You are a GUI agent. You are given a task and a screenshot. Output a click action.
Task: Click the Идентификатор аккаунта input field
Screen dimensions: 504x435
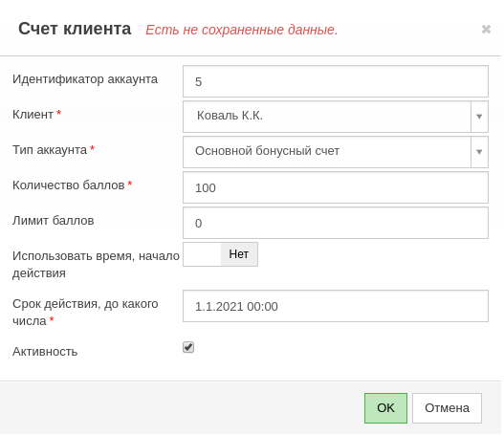(336, 81)
